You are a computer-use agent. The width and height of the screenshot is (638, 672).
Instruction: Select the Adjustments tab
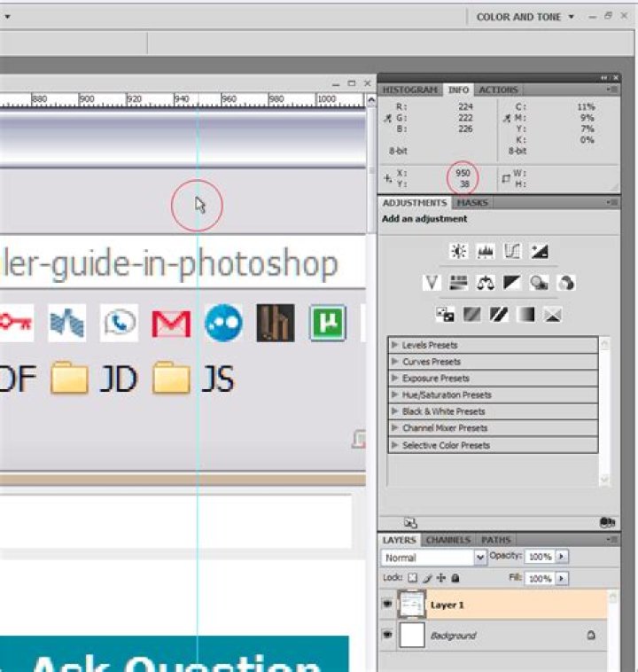pyautogui.click(x=415, y=203)
